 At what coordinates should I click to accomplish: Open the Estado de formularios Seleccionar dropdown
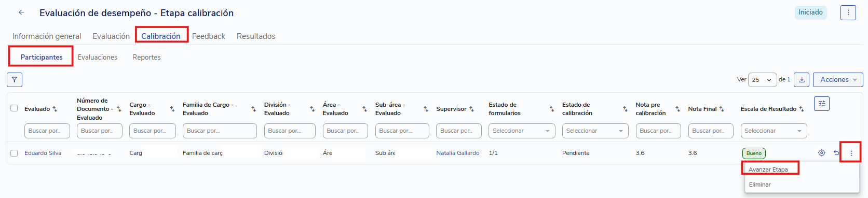click(x=522, y=131)
